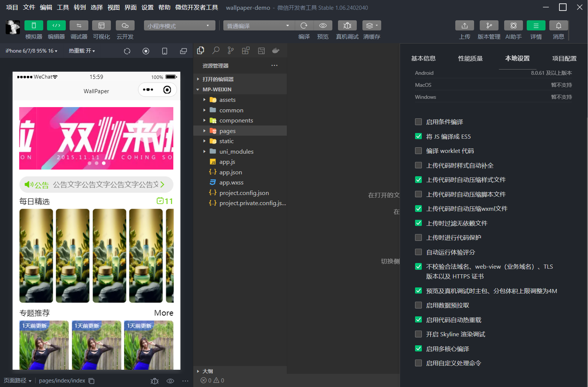Toggle the details panel icon
588x387 pixels.
click(x=536, y=26)
